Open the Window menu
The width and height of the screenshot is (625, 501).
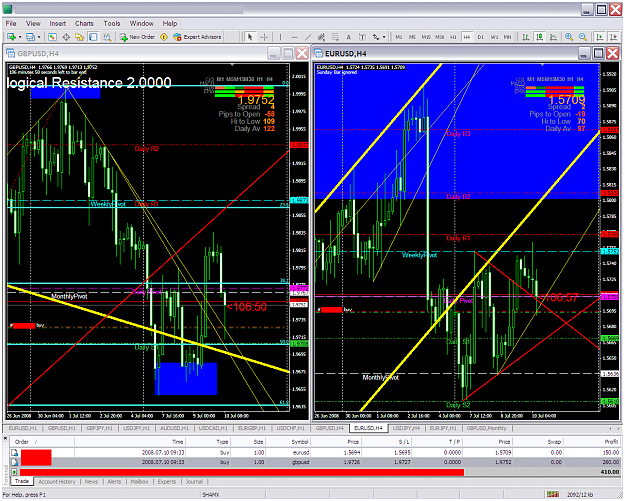[142, 24]
